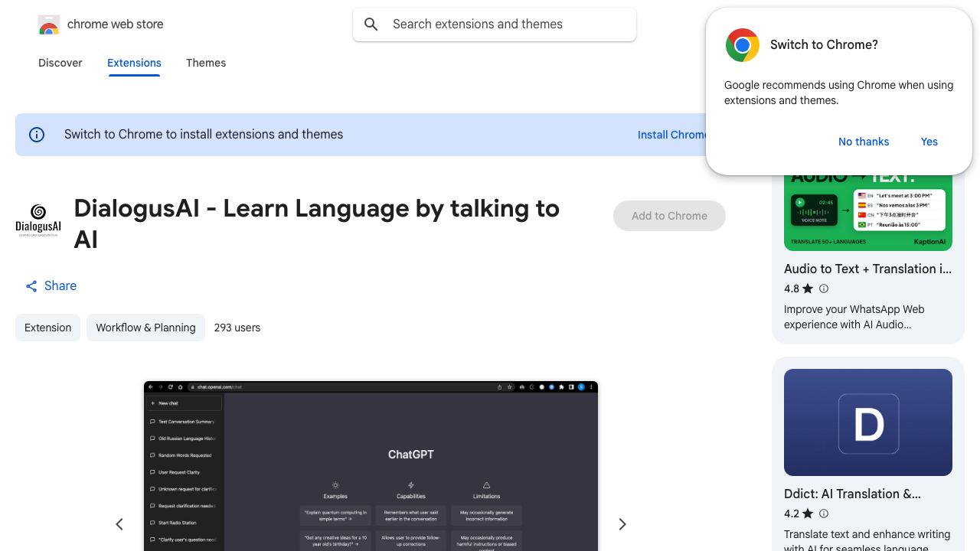Open Audio to Text + Translation title
Image resolution: width=980 pixels, height=551 pixels.
[x=868, y=269]
